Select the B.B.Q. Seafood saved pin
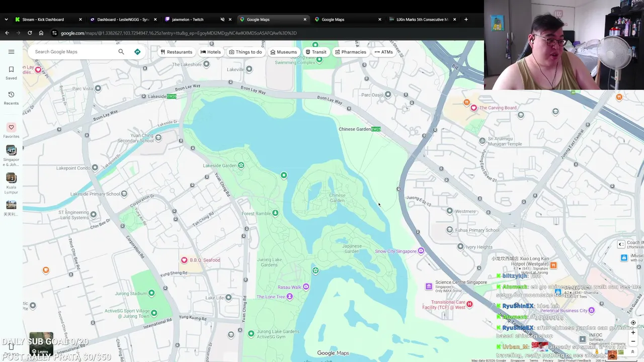 pos(184,260)
